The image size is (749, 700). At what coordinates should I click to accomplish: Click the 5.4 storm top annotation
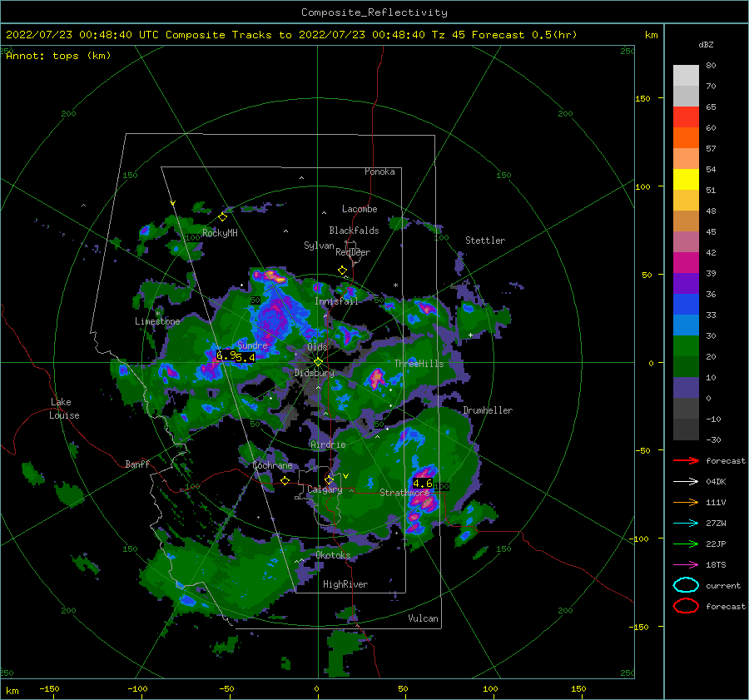tap(246, 357)
